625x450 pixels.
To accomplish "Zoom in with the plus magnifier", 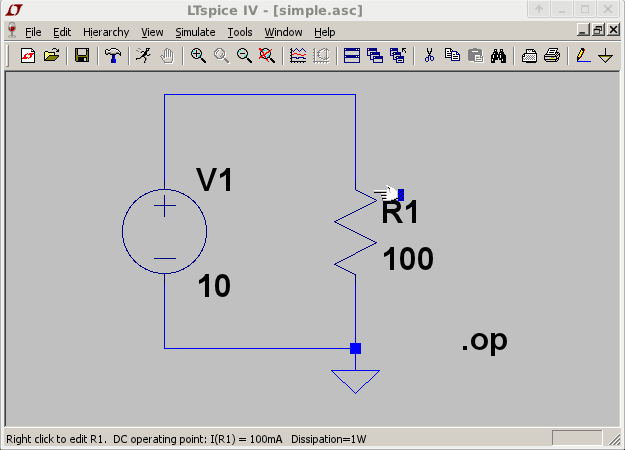I will point(198,55).
